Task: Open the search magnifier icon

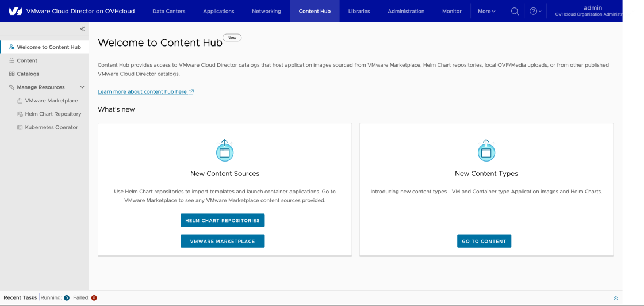Action: 515,11
